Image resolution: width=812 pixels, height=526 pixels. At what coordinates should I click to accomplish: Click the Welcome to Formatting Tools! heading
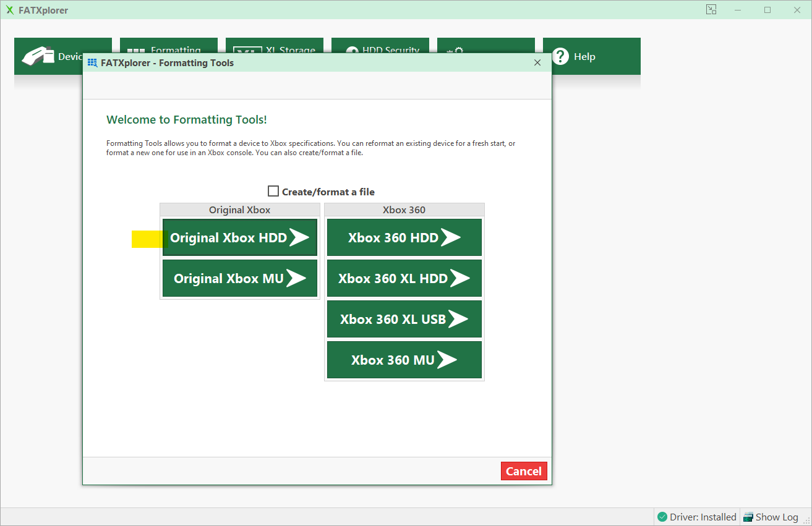[x=187, y=120]
